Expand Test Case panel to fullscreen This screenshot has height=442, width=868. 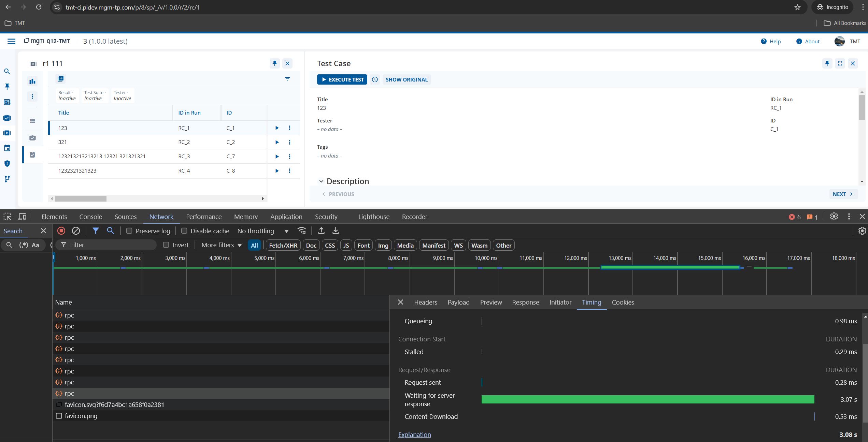840,63
